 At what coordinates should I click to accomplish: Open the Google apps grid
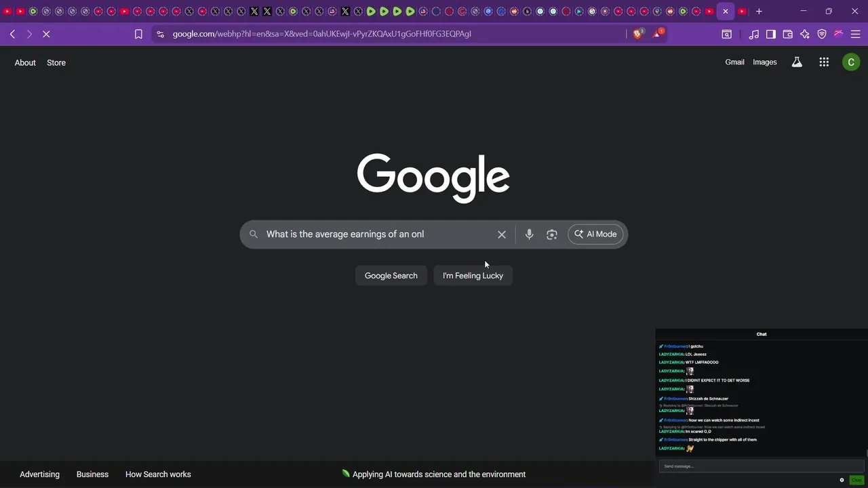click(824, 62)
